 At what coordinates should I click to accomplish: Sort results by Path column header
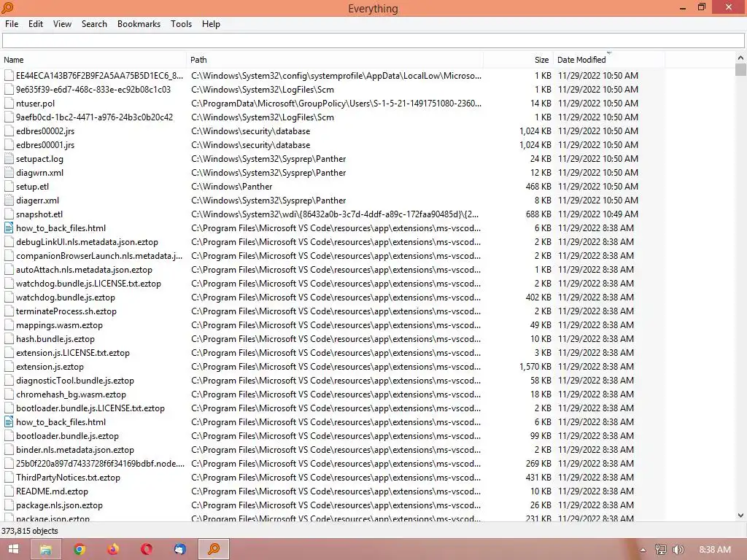coord(335,60)
